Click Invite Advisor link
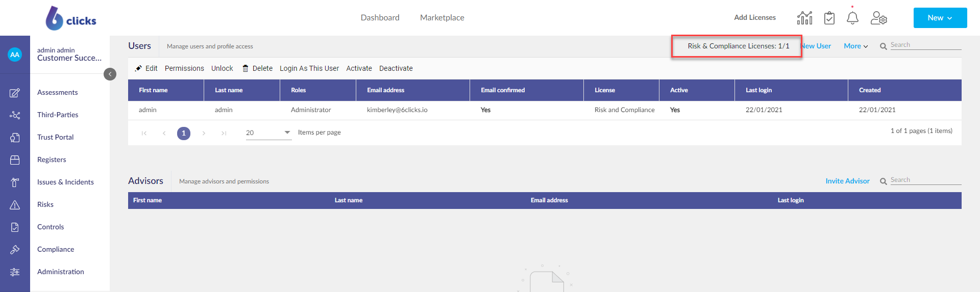Image resolution: width=980 pixels, height=292 pixels. coord(847,181)
